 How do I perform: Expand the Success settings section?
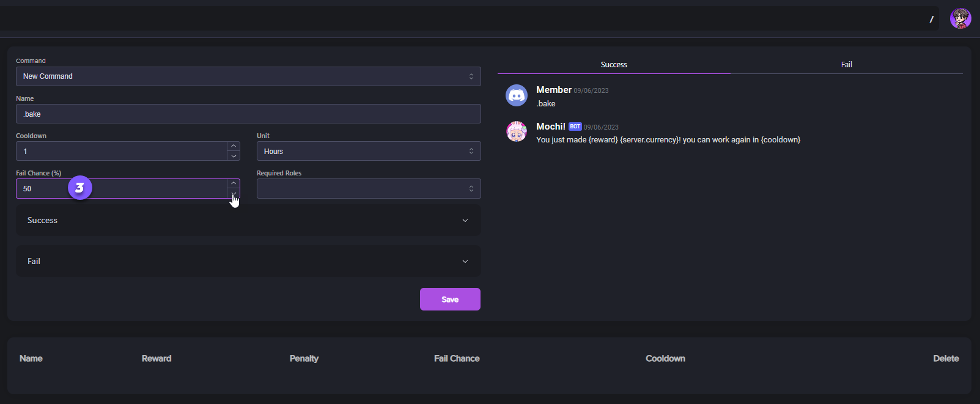point(248,220)
